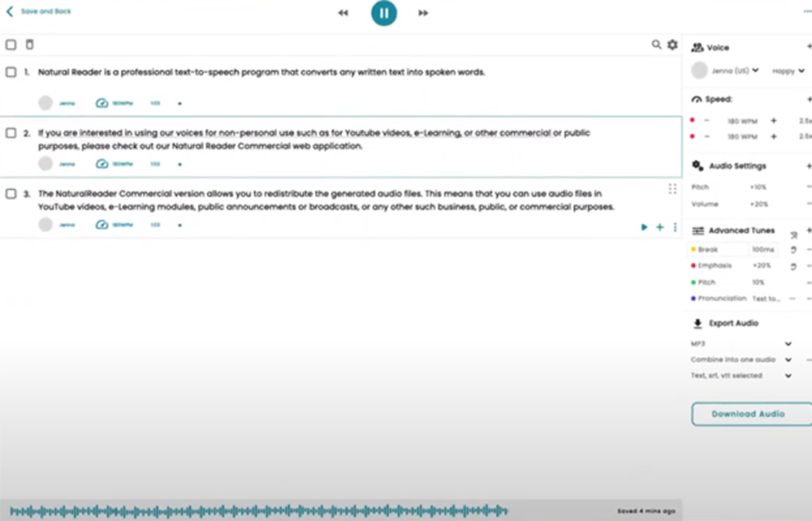Click the green dot beside Pitch in Advanced Tunes
Viewport: 812px width, 521px height.
(x=693, y=282)
